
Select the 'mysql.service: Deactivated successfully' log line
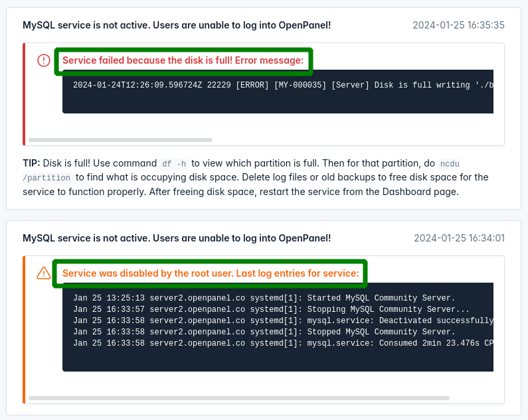click(x=283, y=320)
